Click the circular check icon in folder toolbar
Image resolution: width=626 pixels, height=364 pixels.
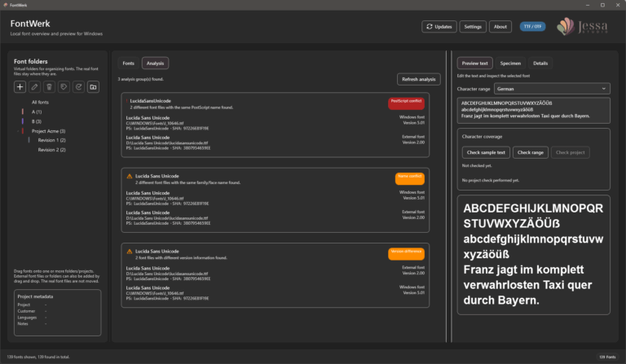pos(78,86)
